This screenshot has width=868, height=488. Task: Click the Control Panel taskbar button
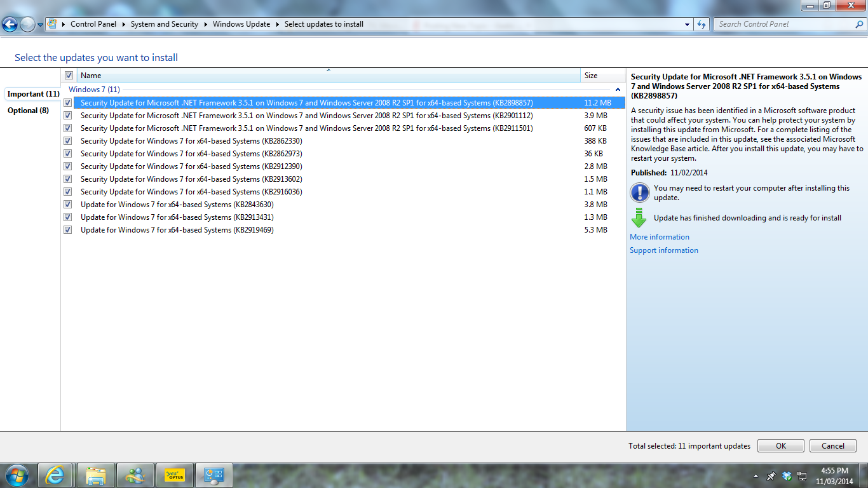click(x=214, y=475)
